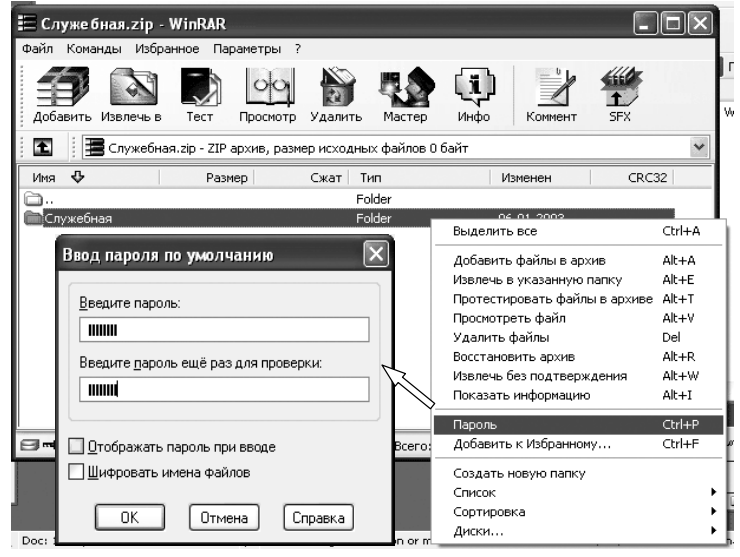740x557 pixels.
Task: Click the password confirmation input field
Action: 224,389
